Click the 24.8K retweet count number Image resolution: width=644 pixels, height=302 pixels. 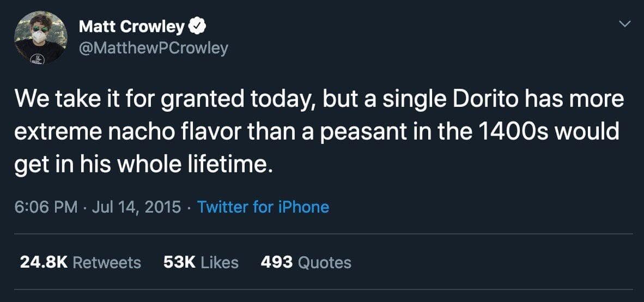coord(44,262)
